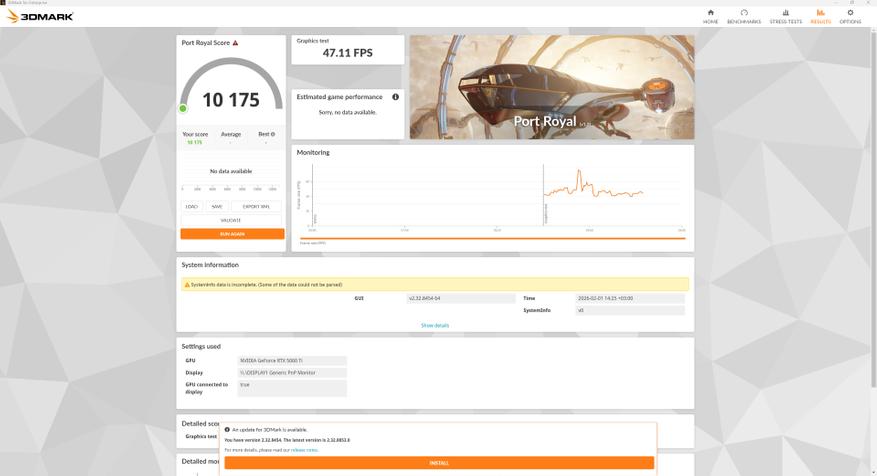
Task: Click the 10 175 score number
Action: point(231,100)
